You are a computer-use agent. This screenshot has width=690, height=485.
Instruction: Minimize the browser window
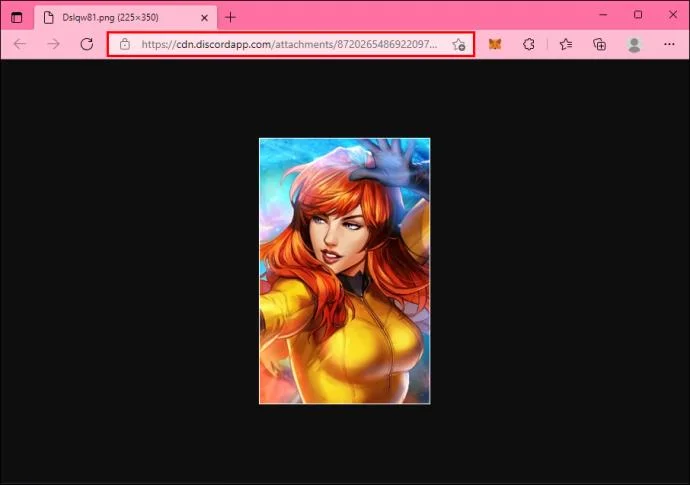click(x=603, y=15)
